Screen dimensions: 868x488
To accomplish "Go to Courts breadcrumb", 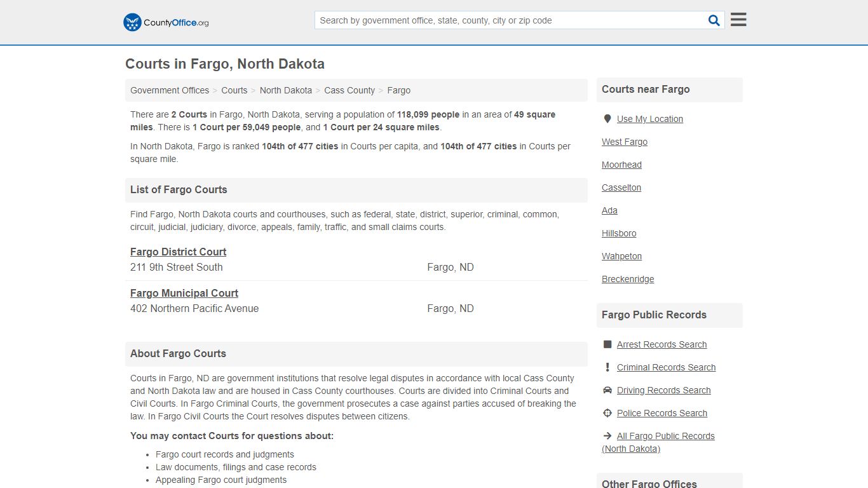I will point(234,90).
